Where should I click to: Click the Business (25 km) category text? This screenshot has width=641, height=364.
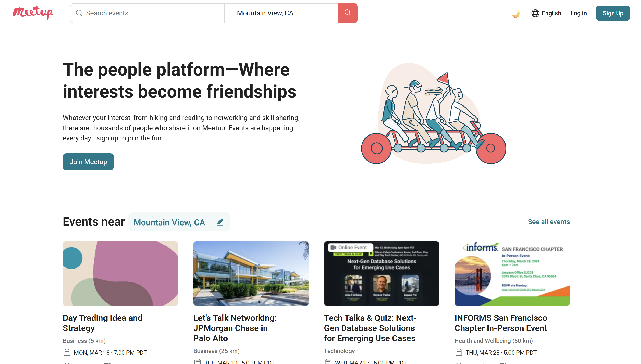tap(216, 351)
